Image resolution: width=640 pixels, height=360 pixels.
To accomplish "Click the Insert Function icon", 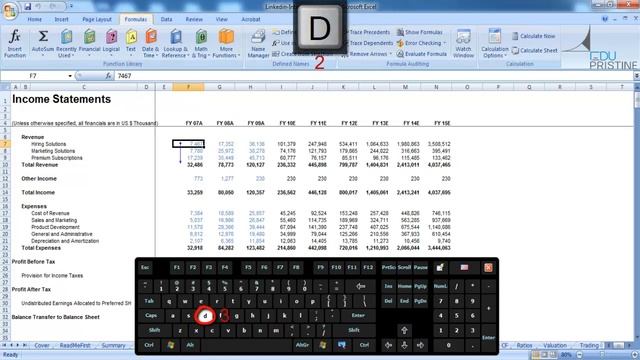I will click(15, 43).
